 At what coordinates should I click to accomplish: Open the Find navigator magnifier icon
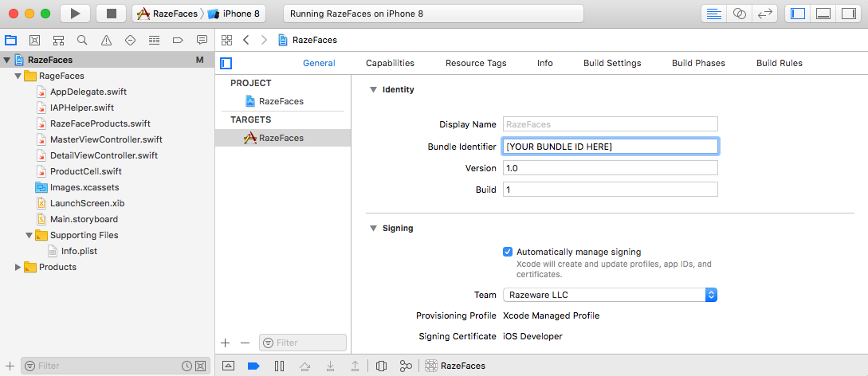82,40
